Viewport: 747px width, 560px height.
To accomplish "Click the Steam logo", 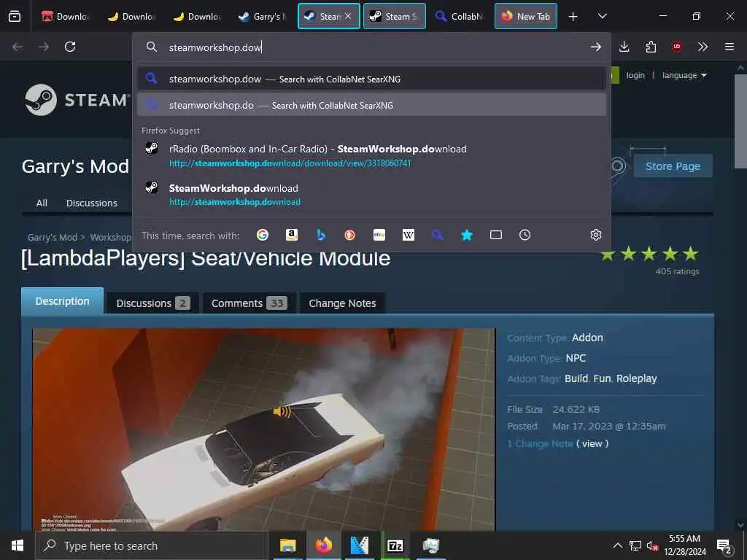I will coord(77,100).
